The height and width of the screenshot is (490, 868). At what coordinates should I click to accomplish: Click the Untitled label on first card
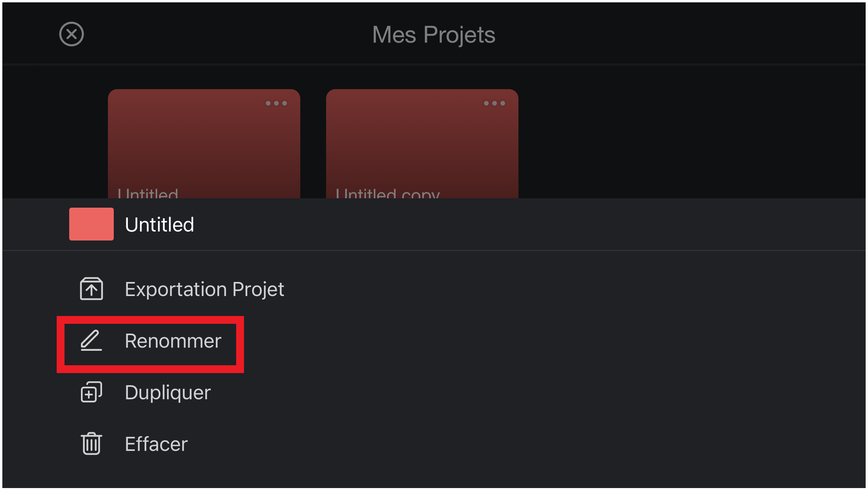[148, 193]
